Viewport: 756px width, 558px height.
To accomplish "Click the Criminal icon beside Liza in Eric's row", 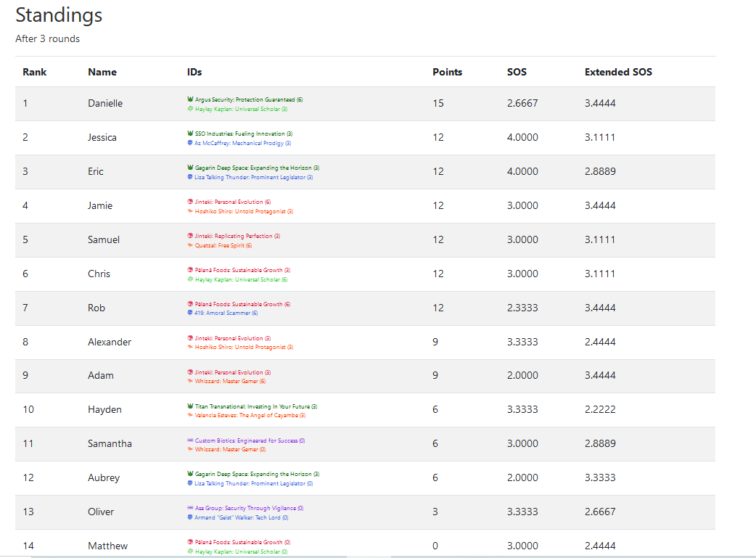I will (x=190, y=177).
